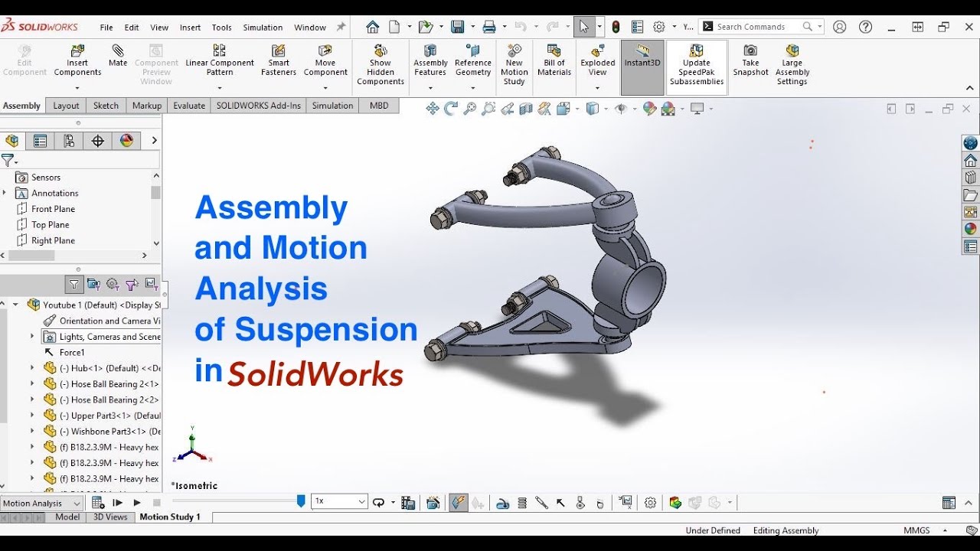Switch to the Model bottom tab

pos(67,517)
